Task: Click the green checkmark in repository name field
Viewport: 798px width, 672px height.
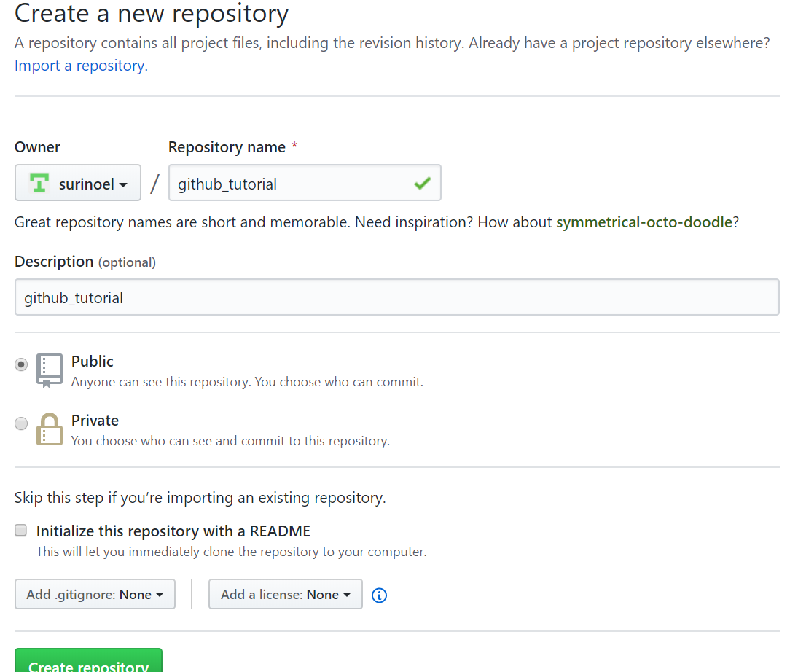Action: pyautogui.click(x=423, y=183)
